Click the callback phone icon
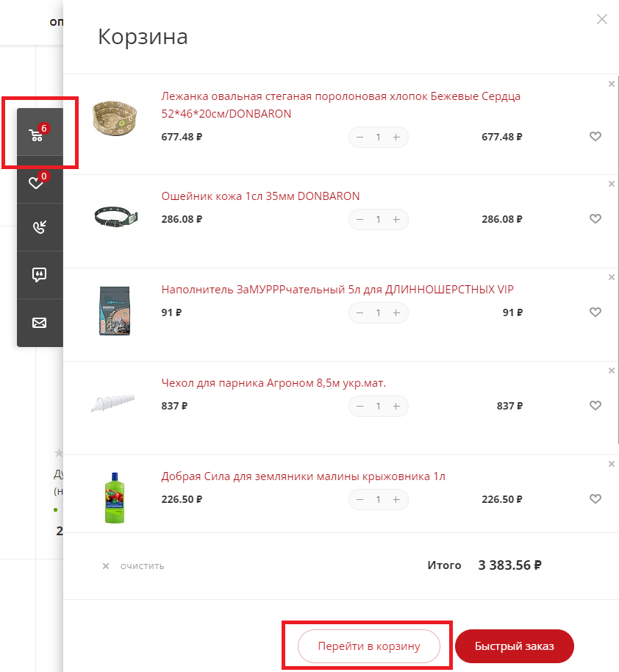The image size is (619, 672). 39,227
